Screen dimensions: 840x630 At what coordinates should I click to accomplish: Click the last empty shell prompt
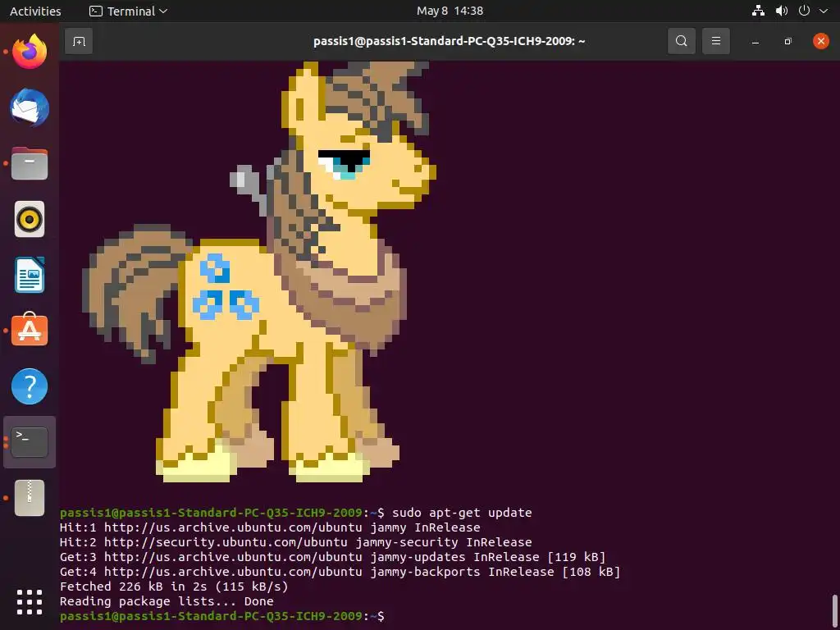[221, 617]
